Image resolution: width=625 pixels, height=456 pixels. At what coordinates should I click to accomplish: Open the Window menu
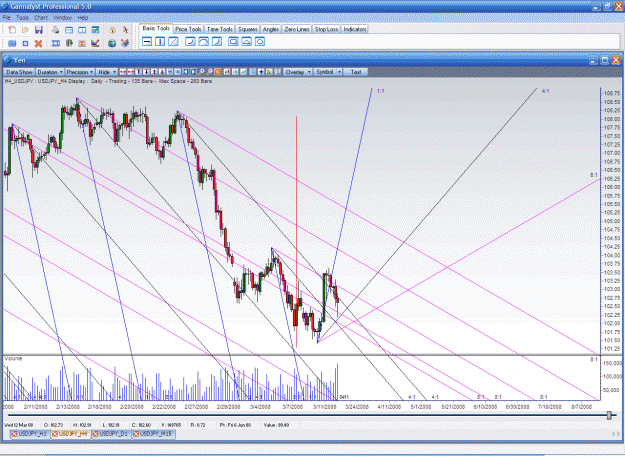pyautogui.click(x=62, y=18)
